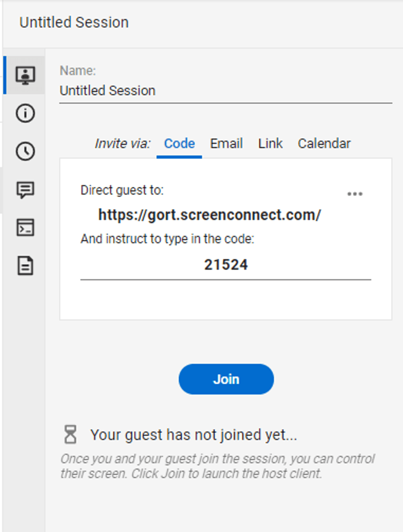Click the right-edge panel scrollbar
Viewport: 403px width, 532px height.
[399, 264]
